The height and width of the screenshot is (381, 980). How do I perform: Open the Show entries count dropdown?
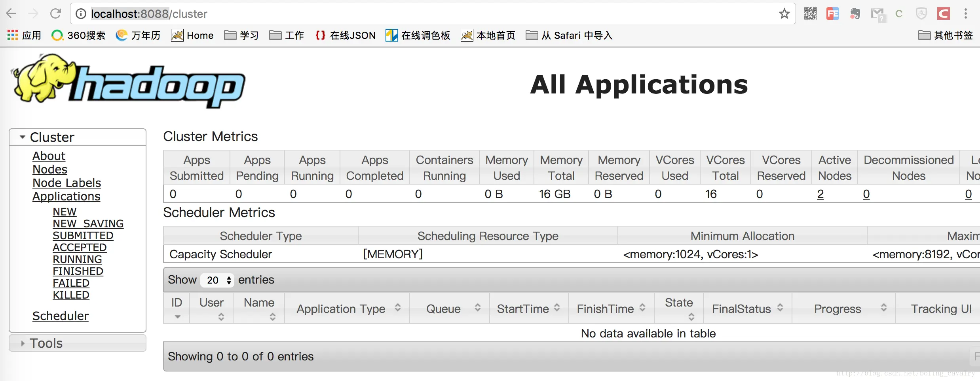[217, 280]
